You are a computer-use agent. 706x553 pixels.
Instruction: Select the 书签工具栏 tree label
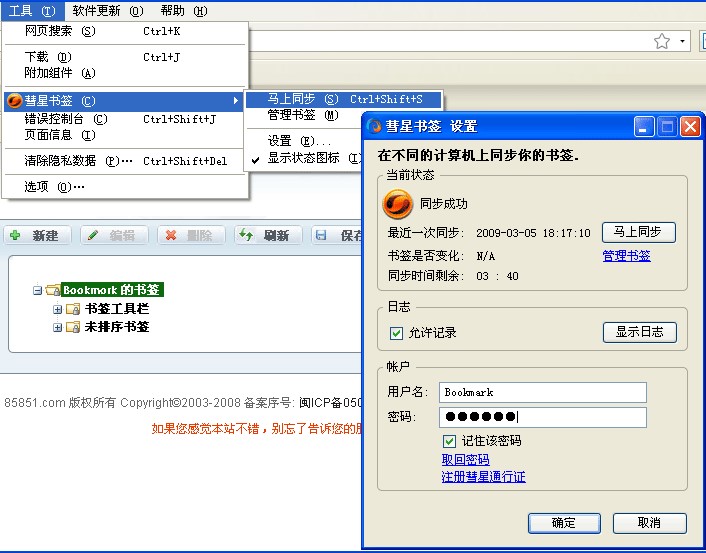click(117, 309)
